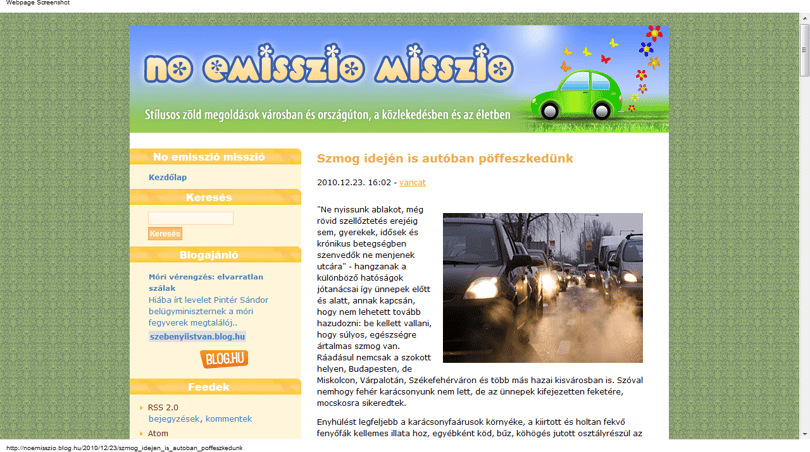Open the kommentek RSS feed link
The height and width of the screenshot is (452, 810).
pyautogui.click(x=229, y=419)
